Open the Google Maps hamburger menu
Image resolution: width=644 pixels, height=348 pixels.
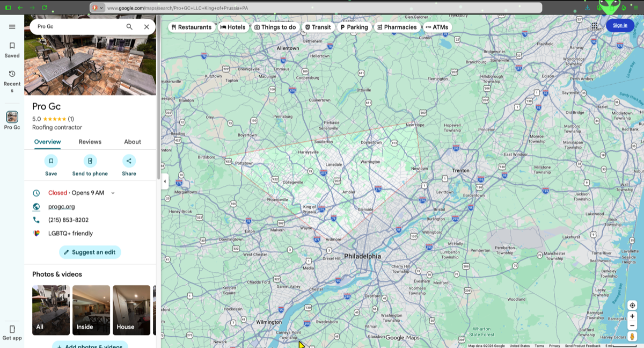pos(12,27)
